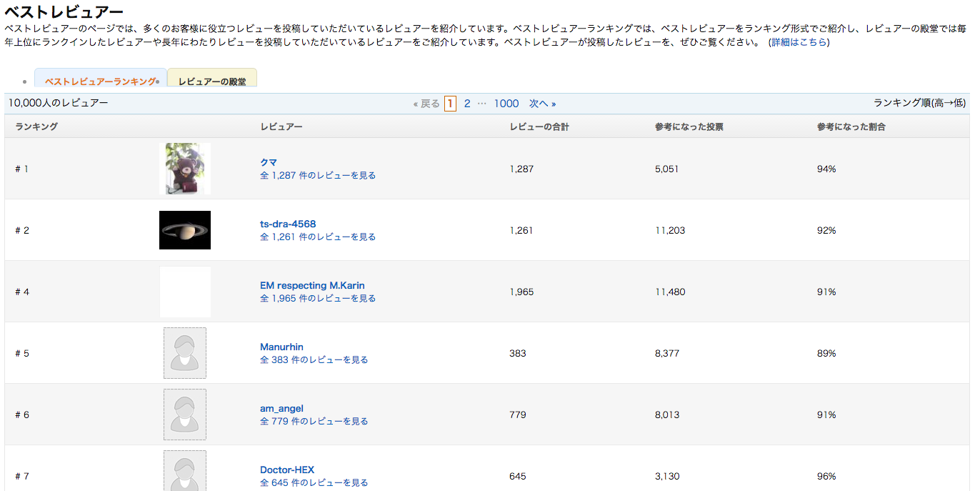This screenshot has height=491, width=980.
Task: Click helpful votes value 11,480
Action: [670, 292]
